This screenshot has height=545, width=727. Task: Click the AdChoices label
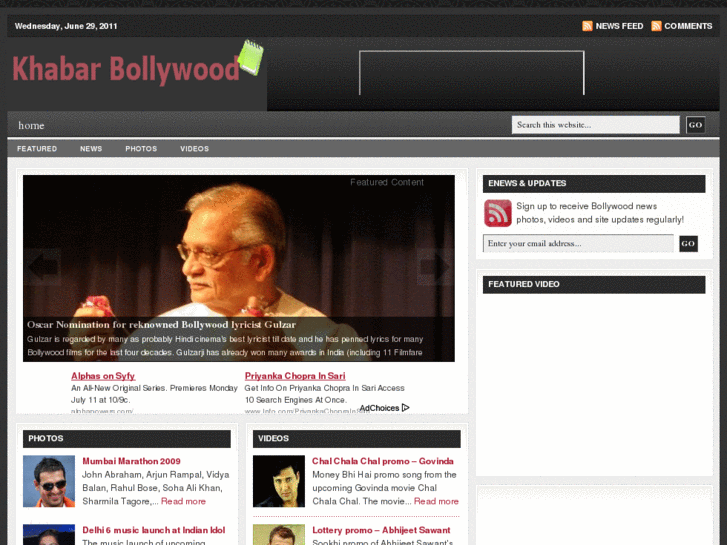tap(379, 408)
